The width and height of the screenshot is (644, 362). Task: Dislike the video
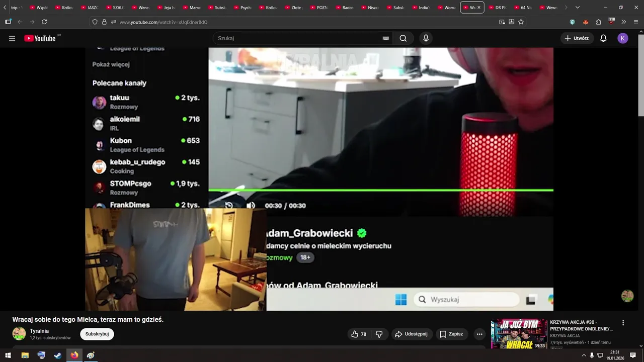(x=379, y=334)
